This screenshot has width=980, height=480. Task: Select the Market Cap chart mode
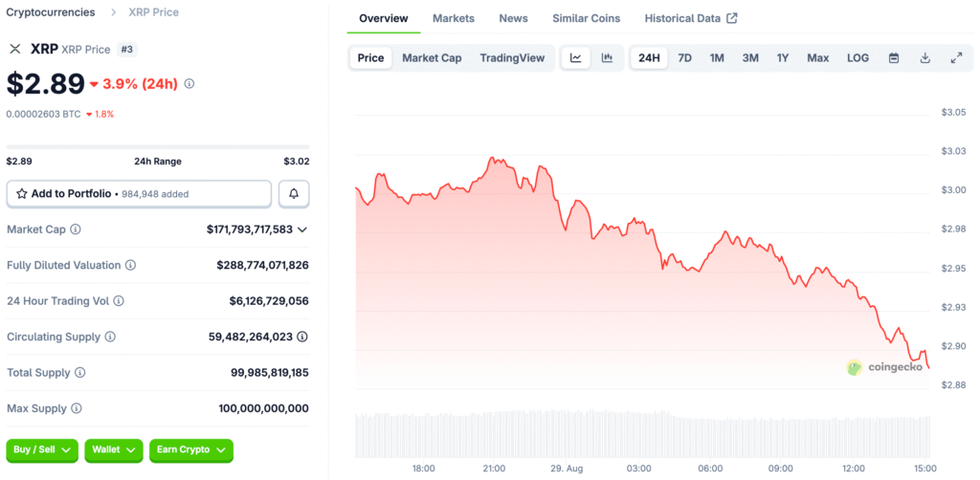(432, 58)
